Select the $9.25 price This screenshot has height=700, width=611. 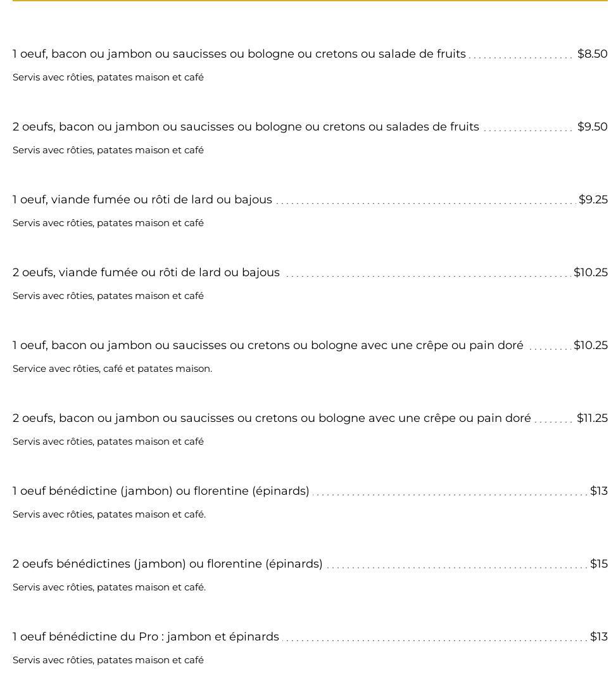pyautogui.click(x=593, y=200)
